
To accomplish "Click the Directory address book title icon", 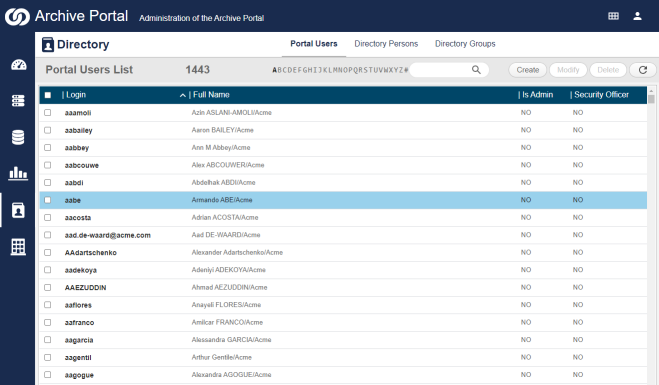I will (x=48, y=44).
